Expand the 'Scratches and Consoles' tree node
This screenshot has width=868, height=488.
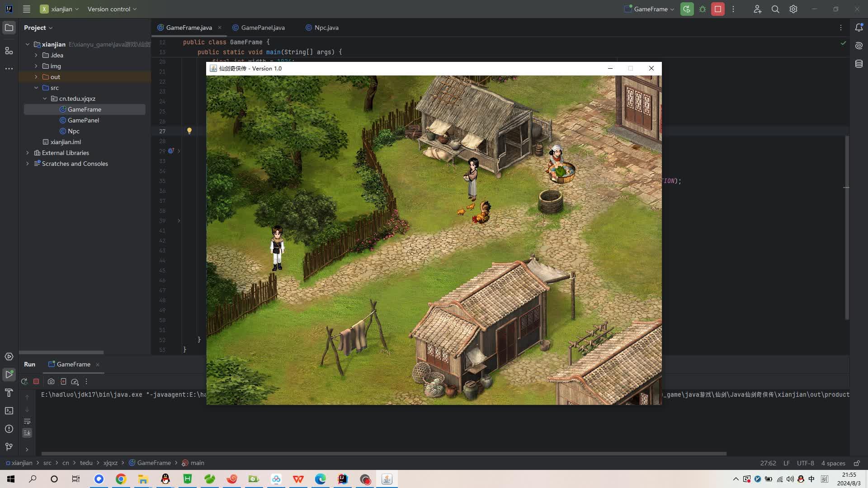(x=28, y=163)
